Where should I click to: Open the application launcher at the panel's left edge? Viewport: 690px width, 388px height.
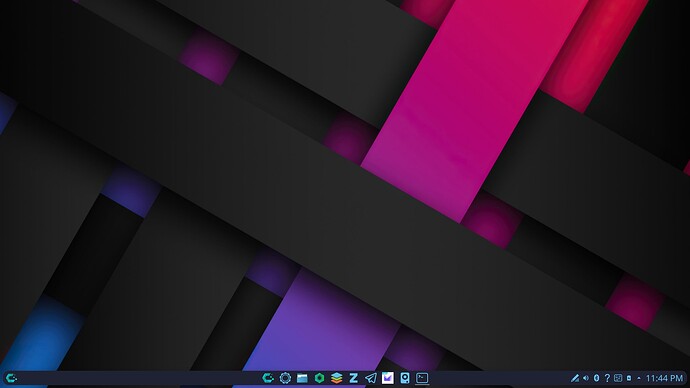click(x=11, y=378)
